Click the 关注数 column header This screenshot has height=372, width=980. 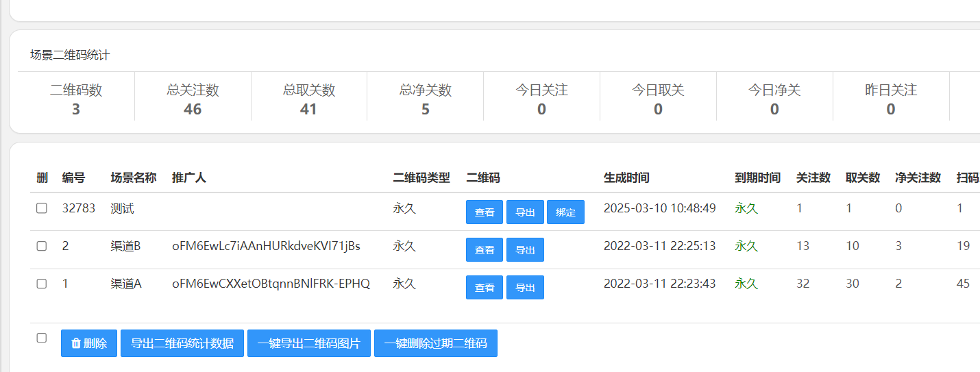click(813, 178)
